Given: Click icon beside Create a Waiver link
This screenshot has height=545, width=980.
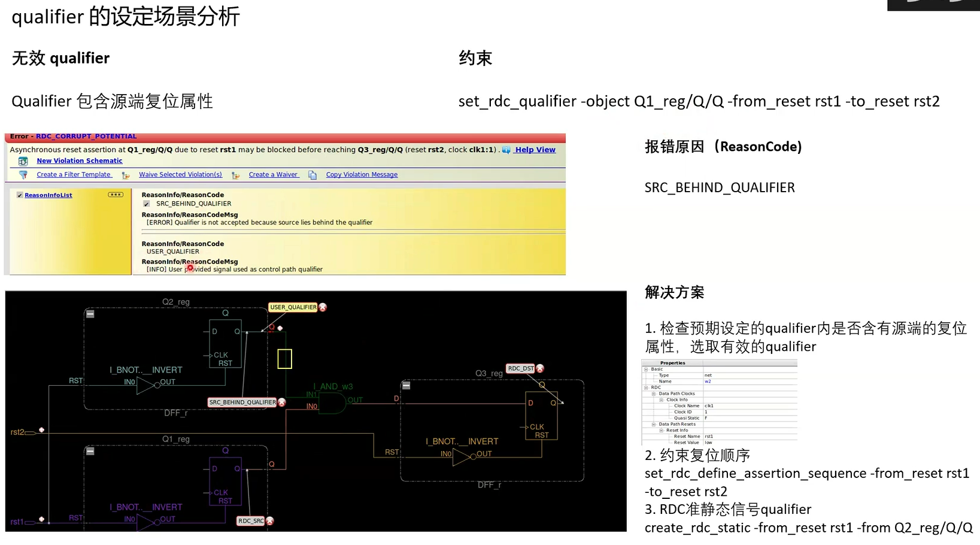Looking at the screenshot, I should point(236,175).
